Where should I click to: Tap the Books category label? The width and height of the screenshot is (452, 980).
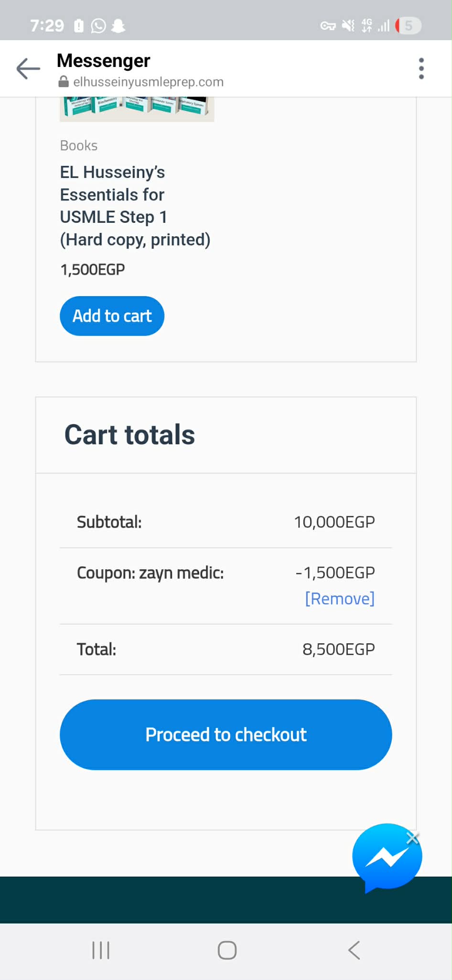[79, 145]
